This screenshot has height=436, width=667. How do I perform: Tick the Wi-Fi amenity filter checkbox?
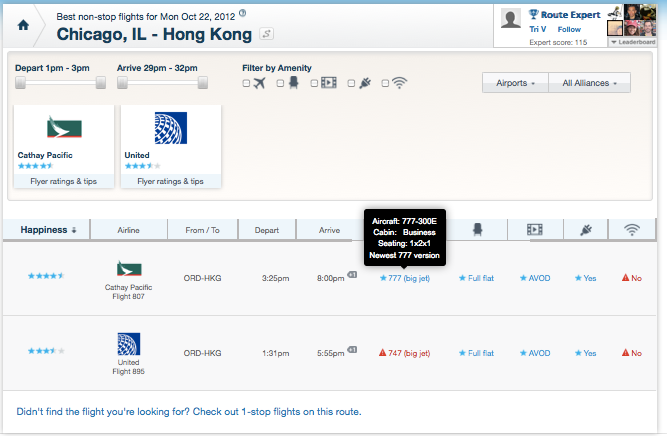tap(385, 83)
